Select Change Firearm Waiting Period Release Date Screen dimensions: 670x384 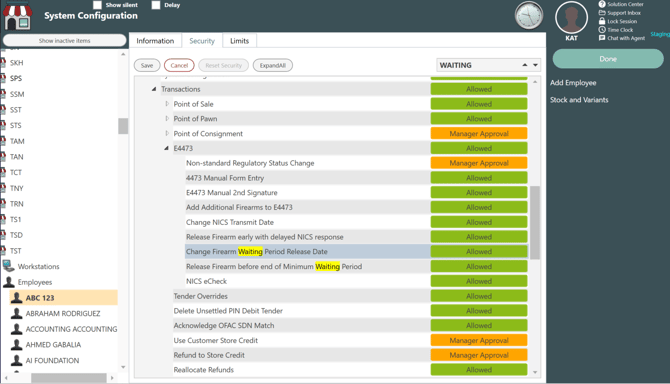308,252
